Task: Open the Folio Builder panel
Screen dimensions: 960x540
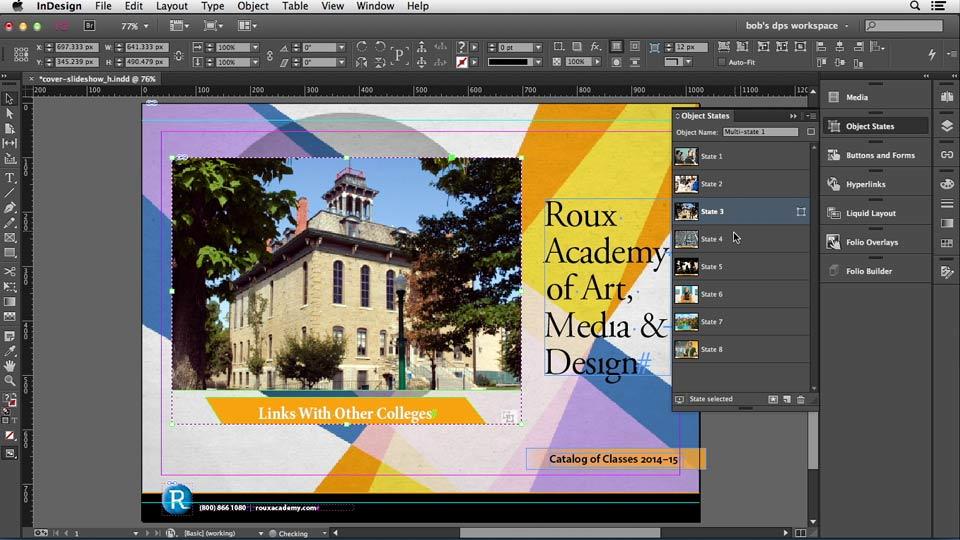Action: [876, 271]
